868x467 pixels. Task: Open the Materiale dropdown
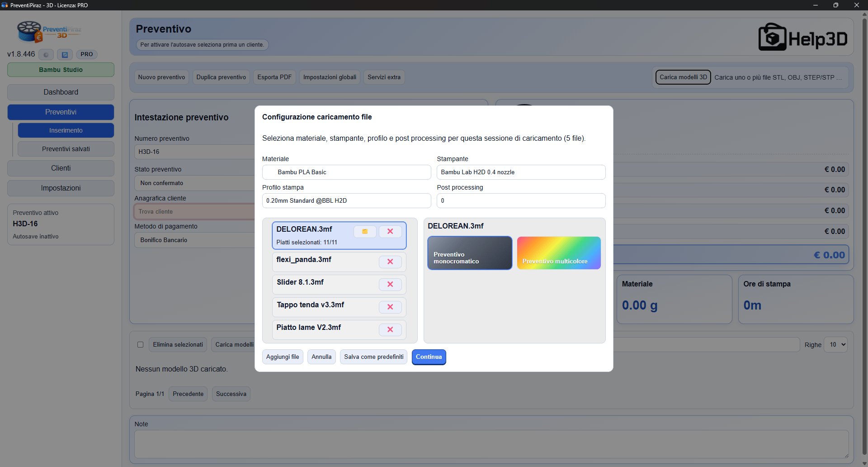pos(346,172)
